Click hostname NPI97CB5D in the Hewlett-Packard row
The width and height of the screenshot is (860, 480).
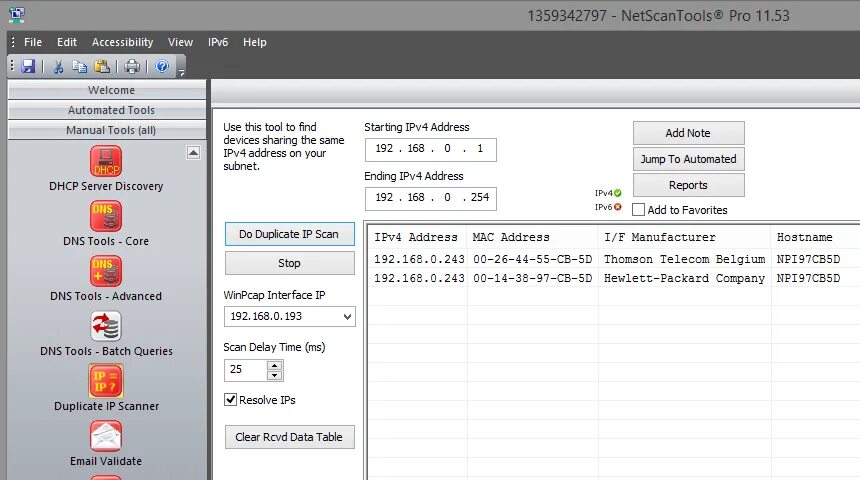(x=808, y=278)
